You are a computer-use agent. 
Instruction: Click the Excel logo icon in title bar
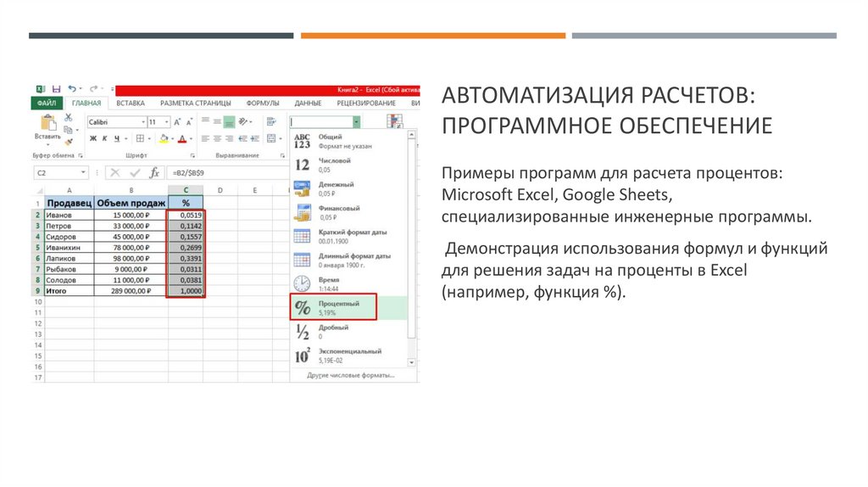point(41,88)
